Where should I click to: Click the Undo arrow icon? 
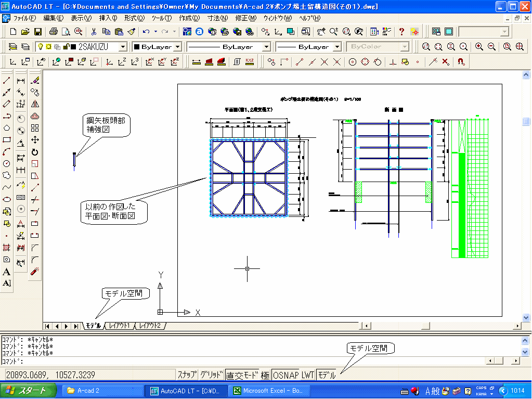tap(146, 32)
